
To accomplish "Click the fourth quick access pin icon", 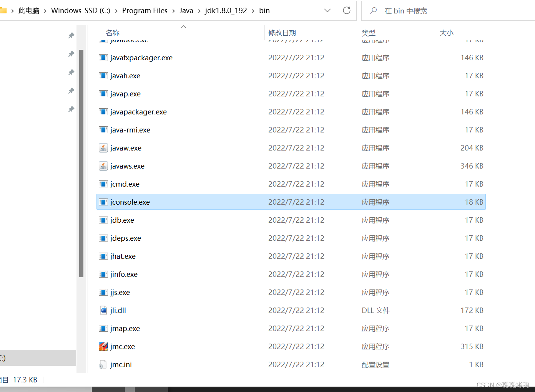I will coord(71,91).
